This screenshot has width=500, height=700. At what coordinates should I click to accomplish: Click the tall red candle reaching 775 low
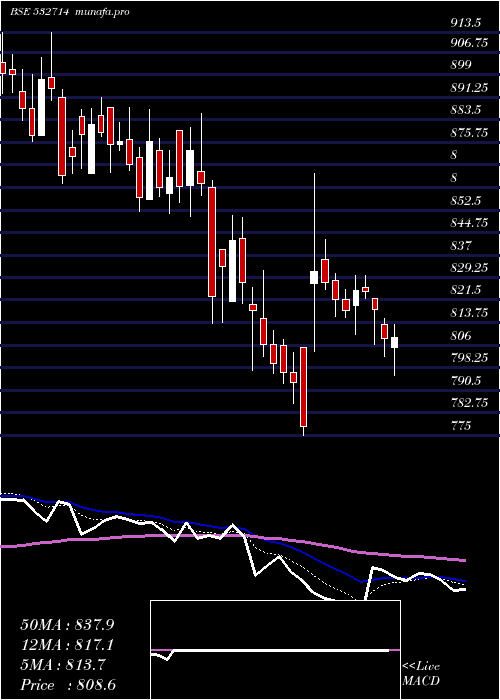[304, 387]
